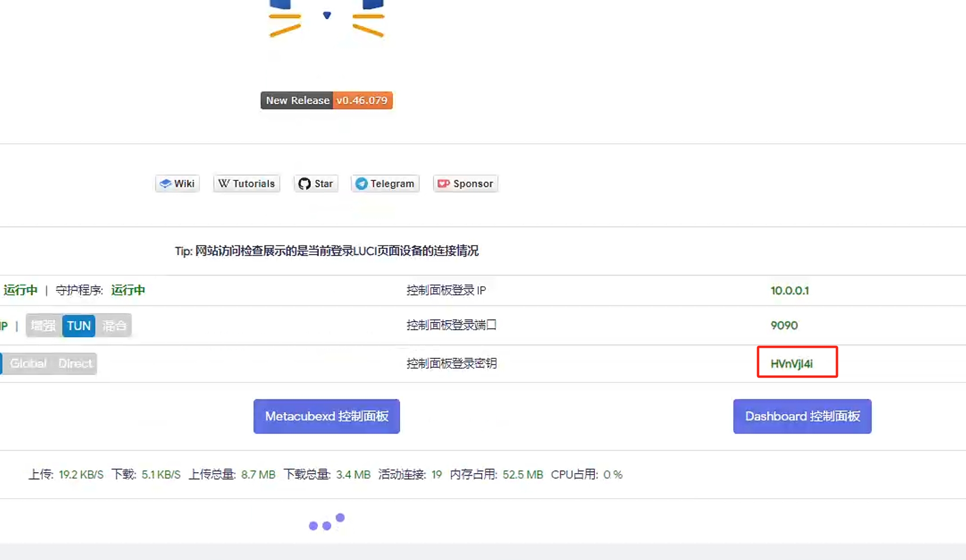Click the Sponsor heart icon
This screenshot has width=966, height=560.
(443, 183)
